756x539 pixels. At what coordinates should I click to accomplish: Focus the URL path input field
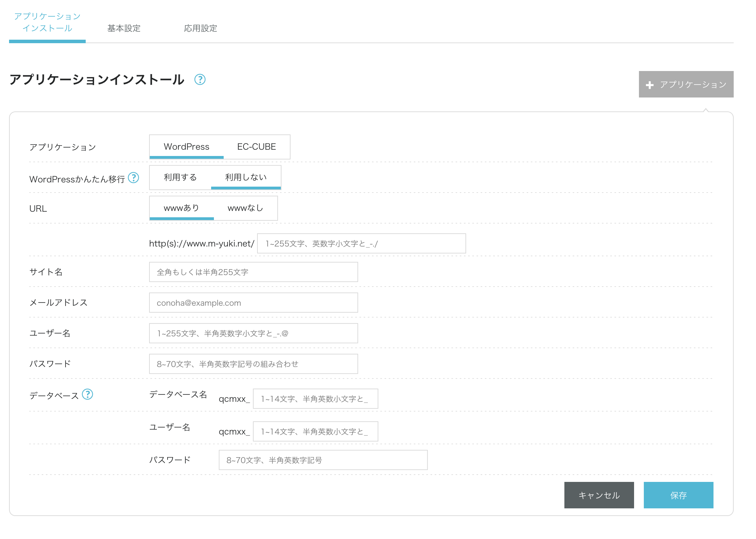pyautogui.click(x=361, y=243)
